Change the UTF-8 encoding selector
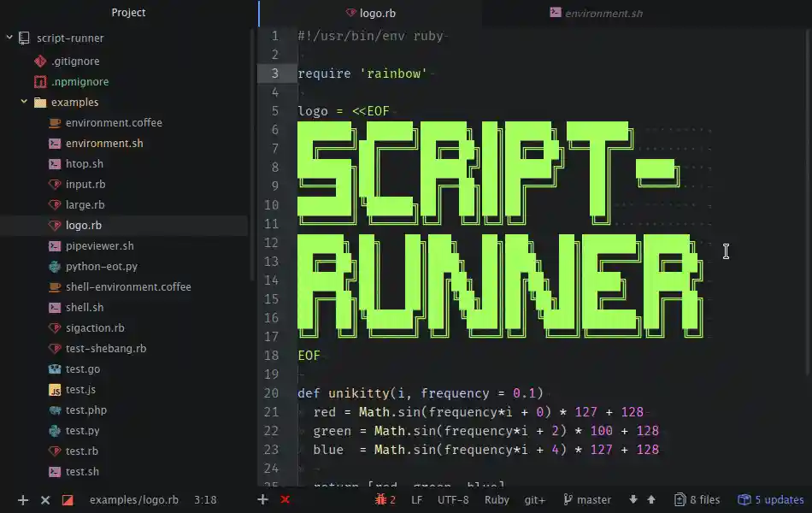Image resolution: width=812 pixels, height=513 pixels. coord(453,499)
